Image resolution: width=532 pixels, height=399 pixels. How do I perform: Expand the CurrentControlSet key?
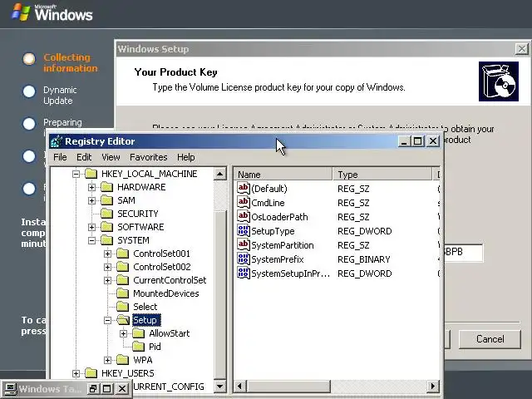coord(107,280)
